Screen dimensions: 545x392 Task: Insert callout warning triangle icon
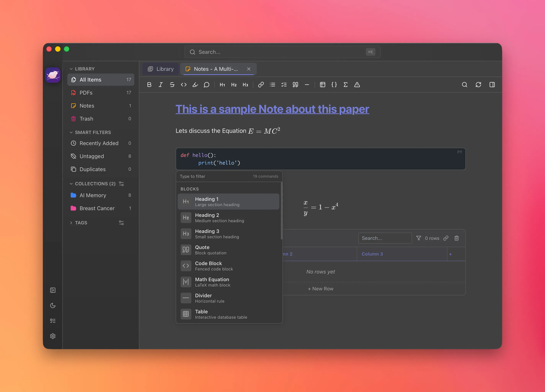tap(357, 85)
